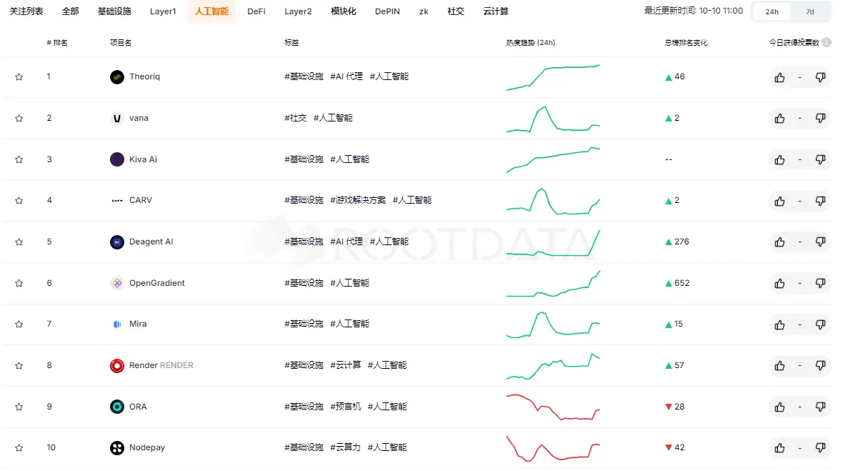Click the ORA project logo

click(x=116, y=406)
